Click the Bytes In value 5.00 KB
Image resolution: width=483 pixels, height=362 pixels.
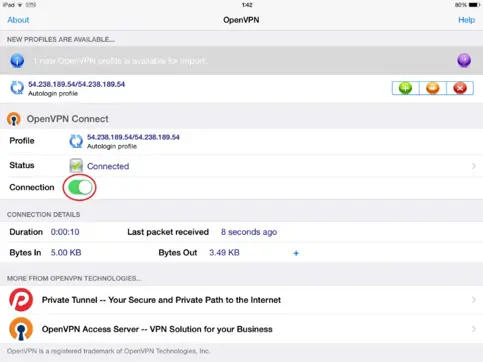pyautogui.click(x=66, y=253)
